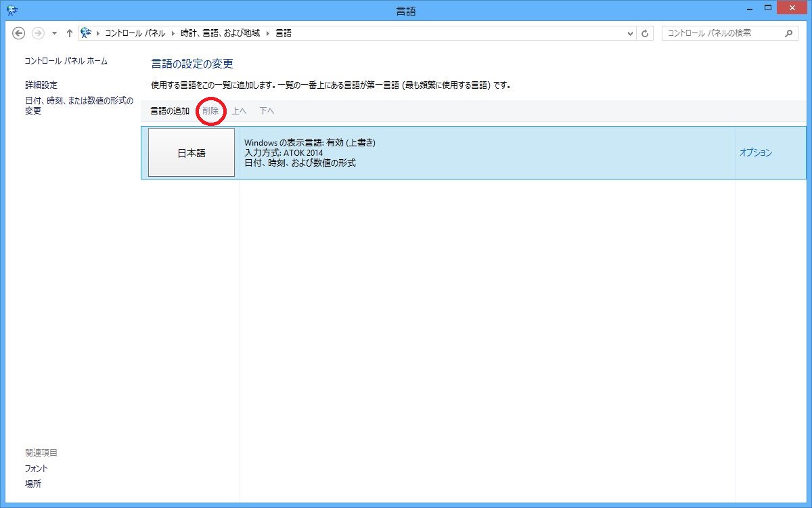
Task: Click the Back navigation arrow
Action: tap(19, 33)
